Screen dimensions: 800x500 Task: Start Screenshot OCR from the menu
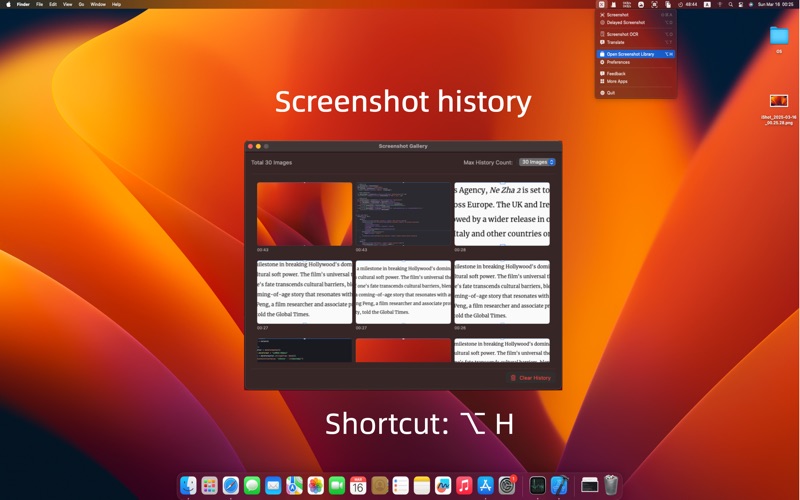click(x=622, y=34)
